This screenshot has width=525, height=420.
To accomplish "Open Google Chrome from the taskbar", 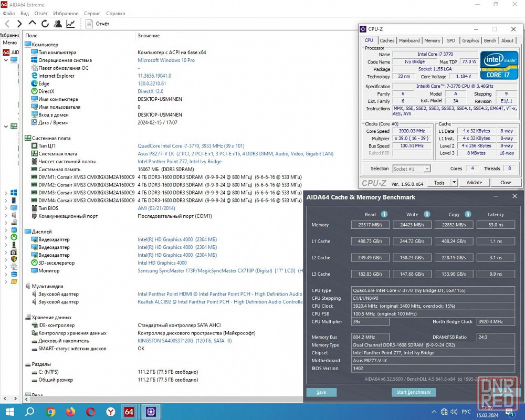I will pyautogui.click(x=50, y=412).
